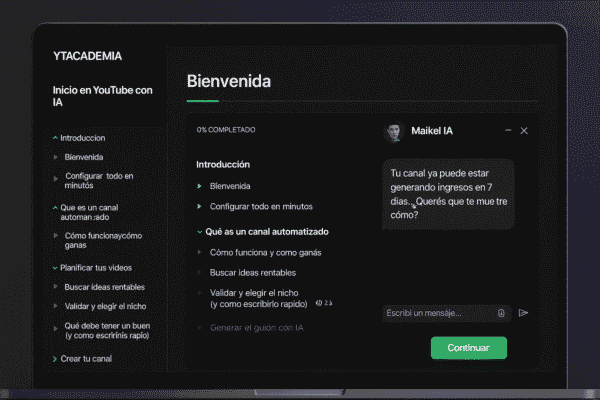Collapse Planificar tus videos sidebar section
This screenshot has width=600, height=400.
coord(92,268)
